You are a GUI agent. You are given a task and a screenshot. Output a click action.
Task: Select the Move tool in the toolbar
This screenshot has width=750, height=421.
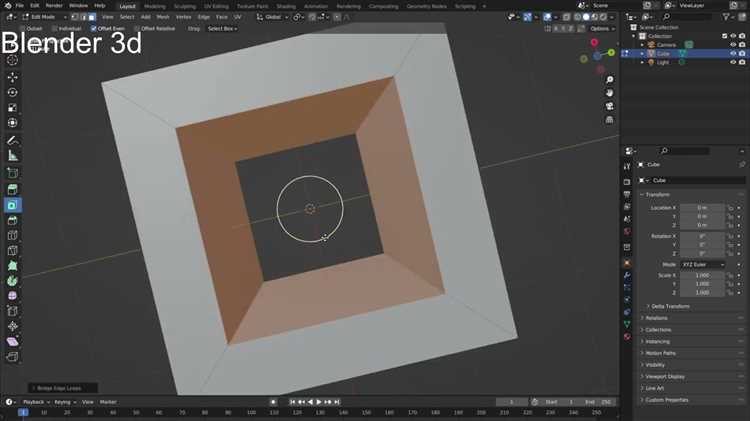coord(13,77)
